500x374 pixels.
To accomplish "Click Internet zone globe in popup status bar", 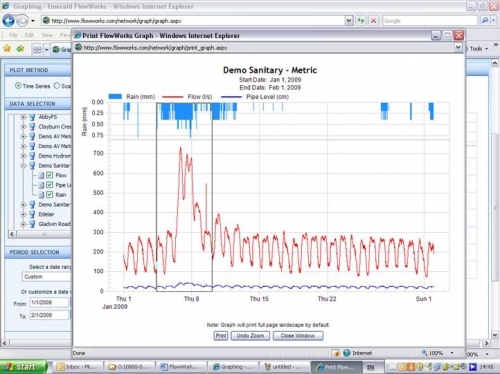I will point(347,353).
